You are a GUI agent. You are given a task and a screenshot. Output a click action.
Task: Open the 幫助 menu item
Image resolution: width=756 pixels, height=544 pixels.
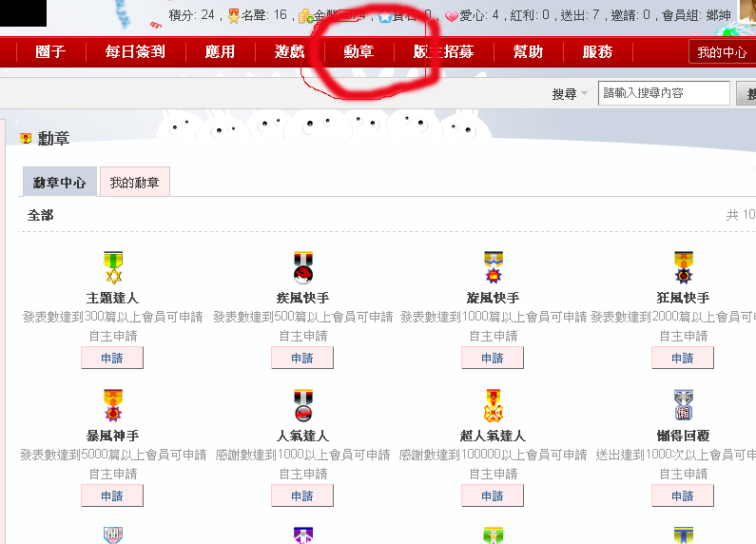coord(528,51)
